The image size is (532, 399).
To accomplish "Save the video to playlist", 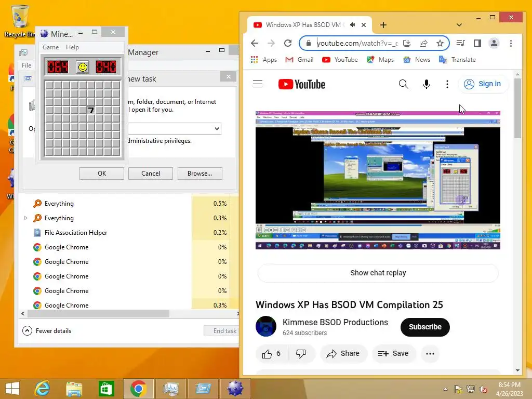I will [x=393, y=353].
